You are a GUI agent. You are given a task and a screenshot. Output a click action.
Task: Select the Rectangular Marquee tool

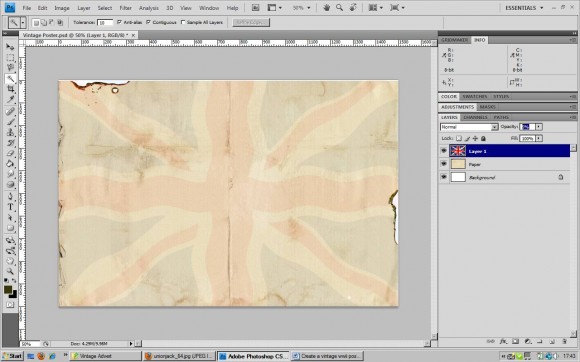click(10, 57)
